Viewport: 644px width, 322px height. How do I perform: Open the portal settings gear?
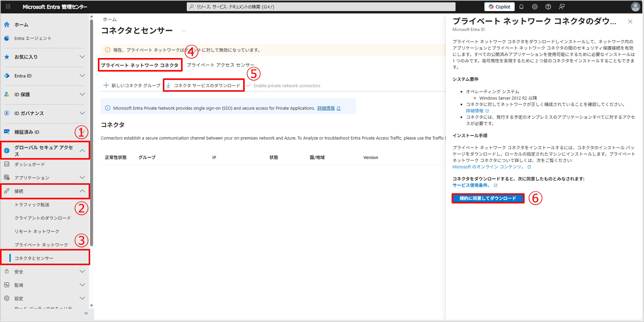(x=534, y=7)
